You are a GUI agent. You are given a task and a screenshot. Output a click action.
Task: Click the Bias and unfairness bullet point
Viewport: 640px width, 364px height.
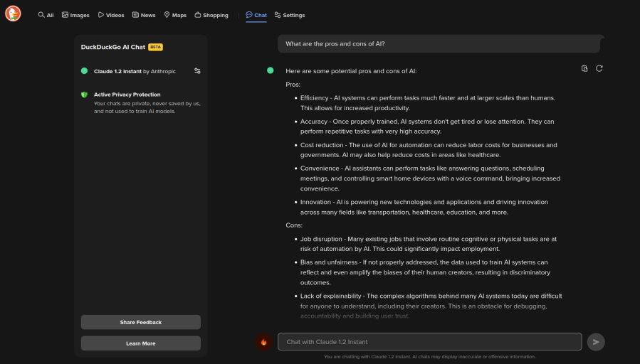click(x=425, y=272)
